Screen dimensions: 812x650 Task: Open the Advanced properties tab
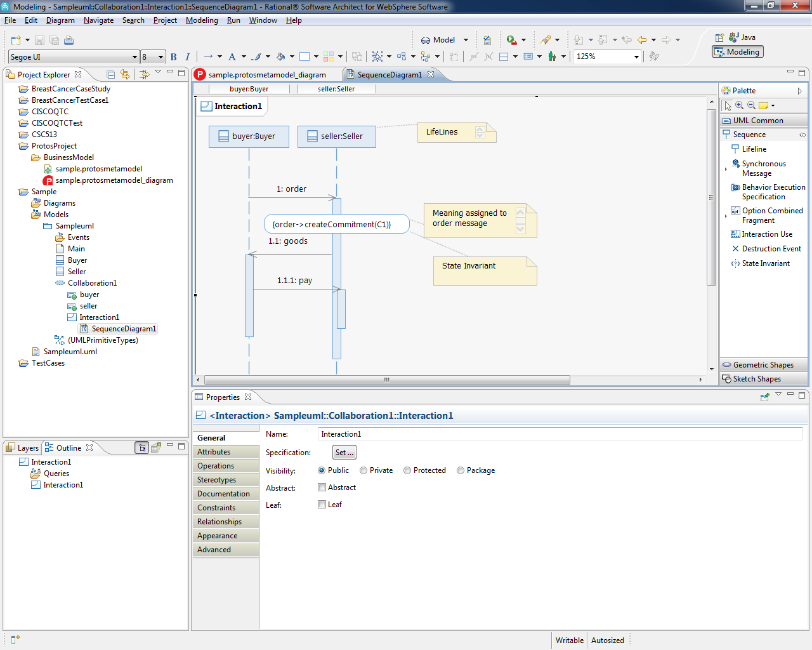pyautogui.click(x=226, y=550)
